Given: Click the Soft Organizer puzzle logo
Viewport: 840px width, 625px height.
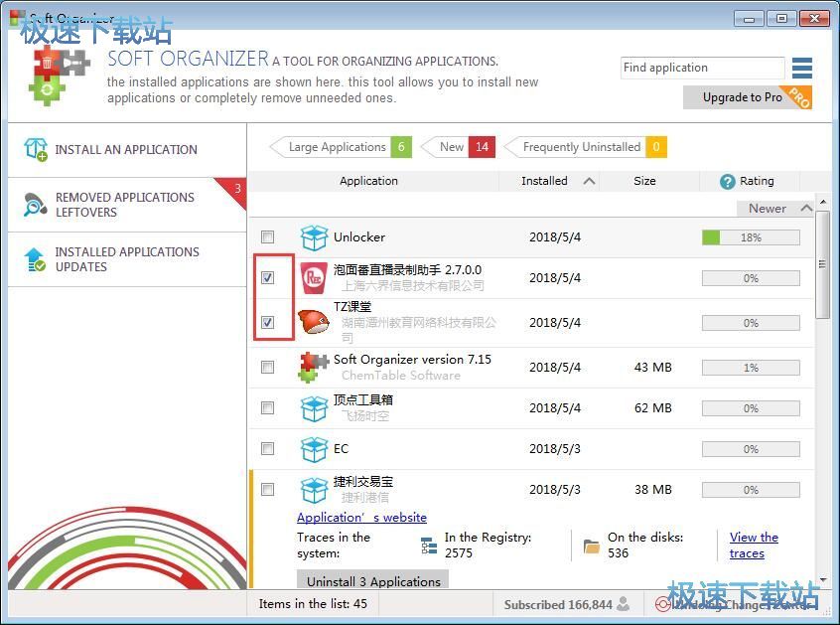Looking at the screenshot, I should [62, 76].
